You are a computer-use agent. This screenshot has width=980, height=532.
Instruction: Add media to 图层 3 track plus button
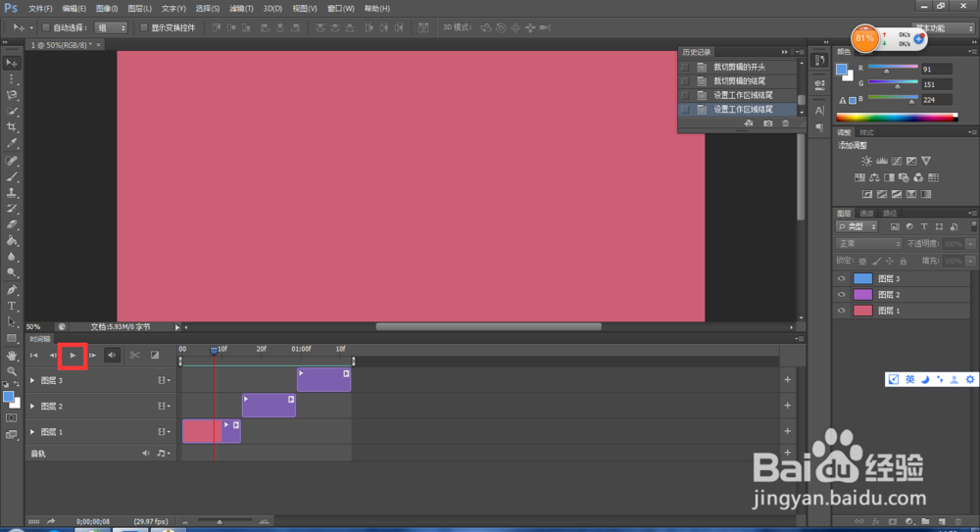click(x=788, y=379)
